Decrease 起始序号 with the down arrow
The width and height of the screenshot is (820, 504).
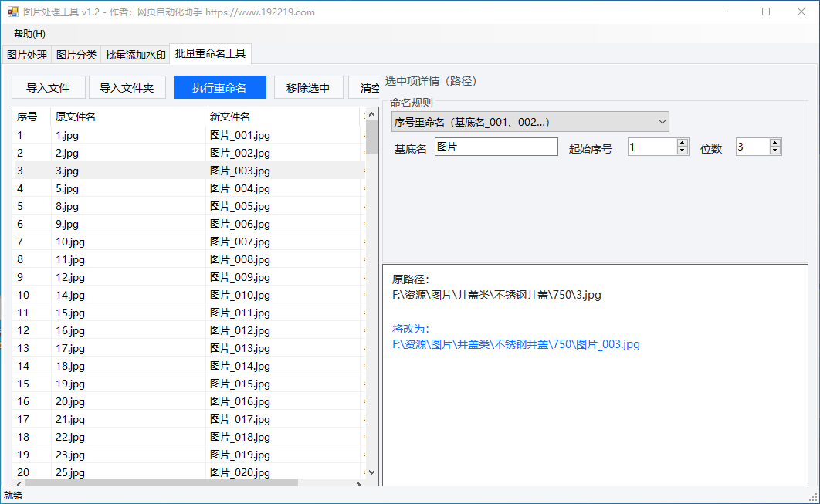pos(683,151)
